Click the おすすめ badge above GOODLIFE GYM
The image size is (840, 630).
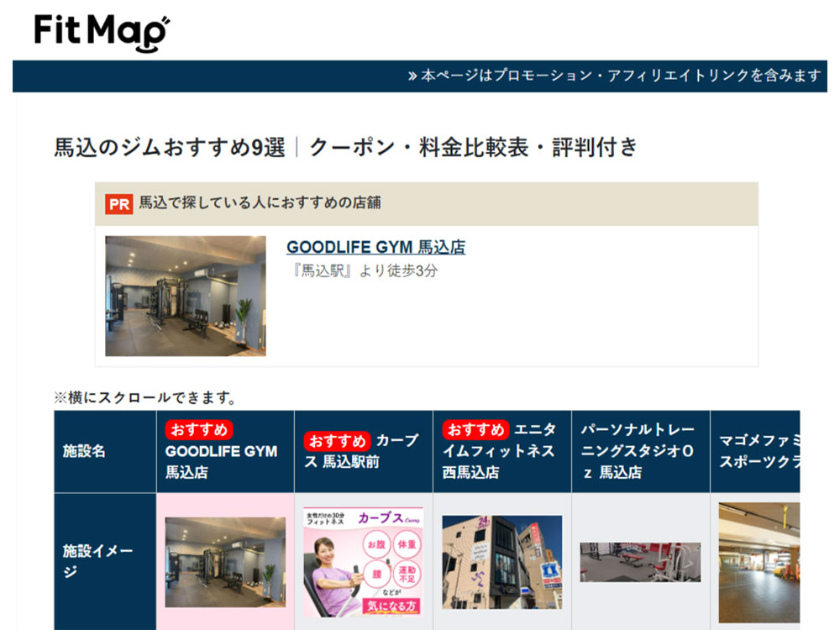[x=199, y=430]
